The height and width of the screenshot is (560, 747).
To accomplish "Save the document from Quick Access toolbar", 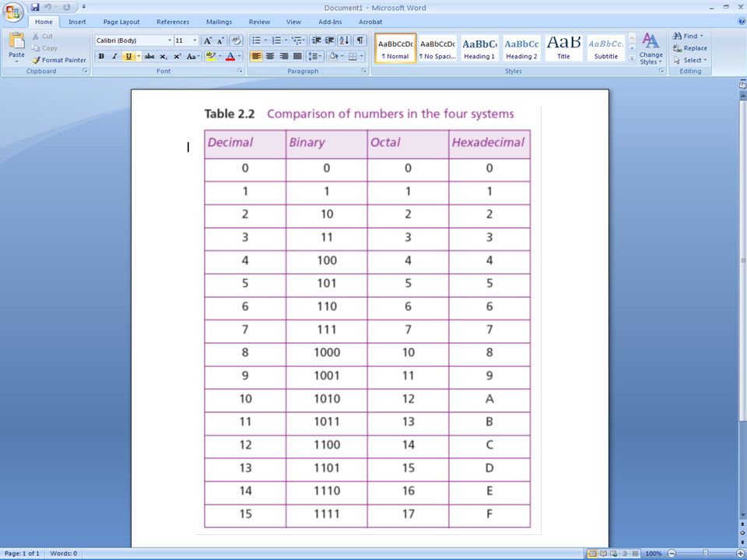I will [35, 7].
